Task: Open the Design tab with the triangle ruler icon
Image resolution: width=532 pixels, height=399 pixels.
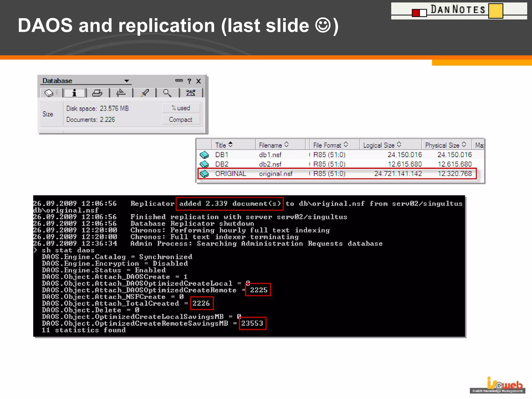Action: point(121,93)
